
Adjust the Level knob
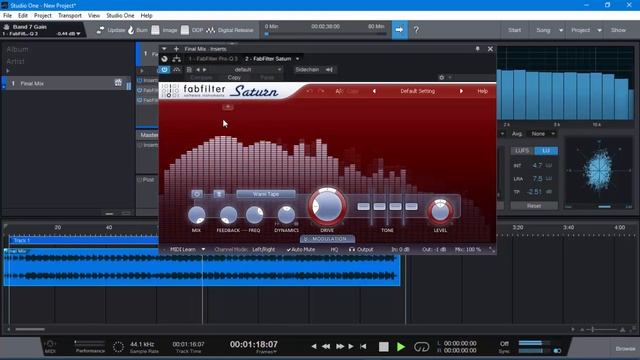[x=440, y=211]
